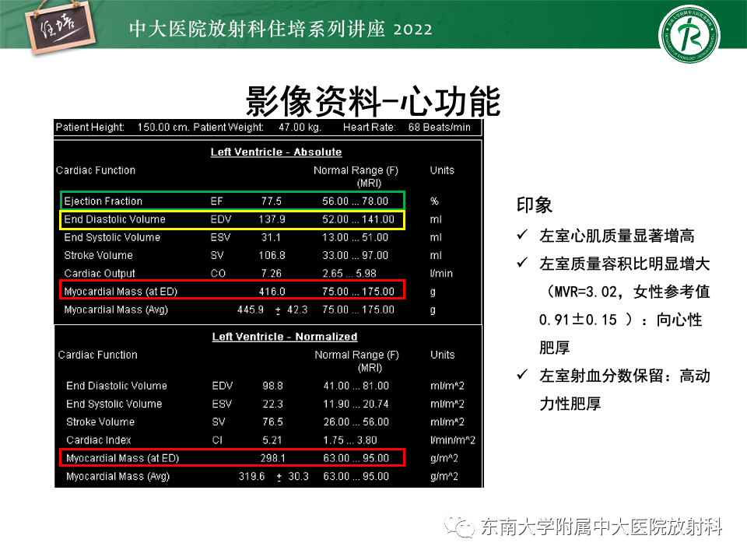The width and height of the screenshot is (747, 560).
Task: Click the footer text 东南大学附属中大医院放射科
Action: [x=601, y=527]
